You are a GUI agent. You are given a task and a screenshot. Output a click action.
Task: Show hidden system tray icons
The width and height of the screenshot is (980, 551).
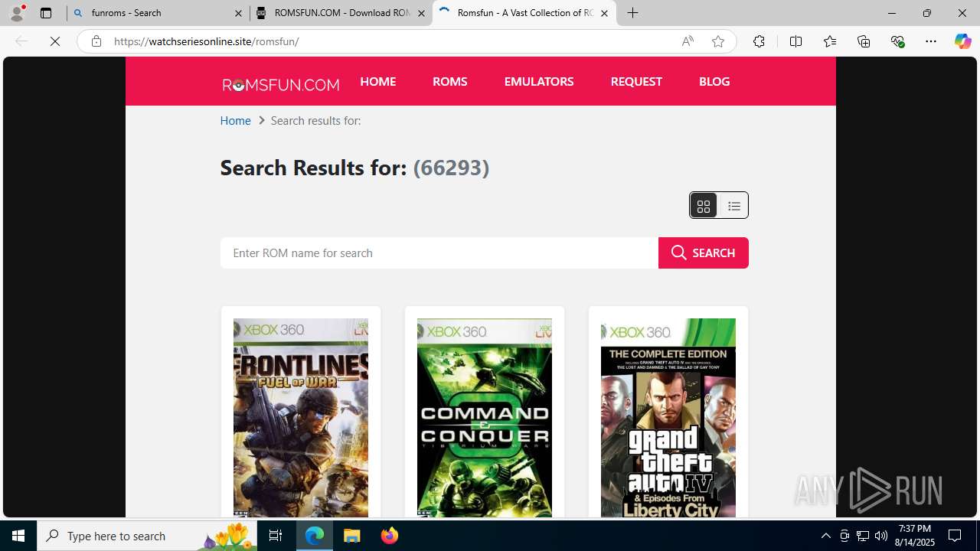(825, 536)
